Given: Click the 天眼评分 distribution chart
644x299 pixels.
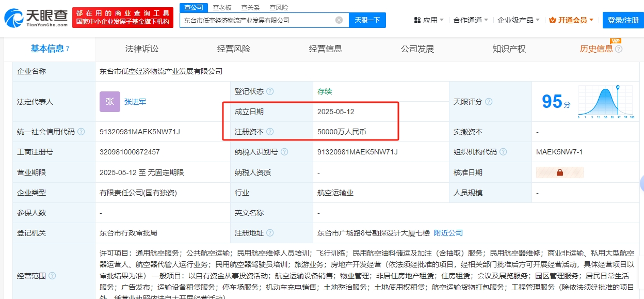Looking at the screenshot, I should 605,102.
